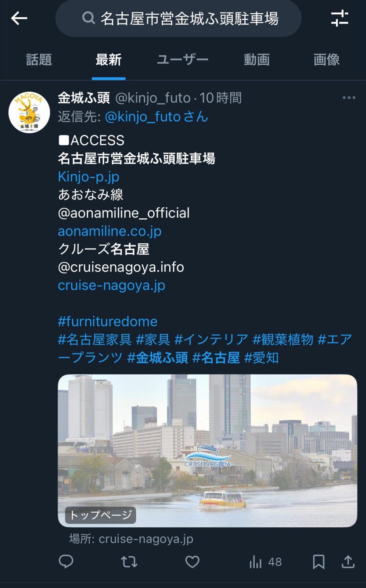
Task: Focus the search field with 名古屋市営金城ふ頭駐車場
Action: click(179, 18)
